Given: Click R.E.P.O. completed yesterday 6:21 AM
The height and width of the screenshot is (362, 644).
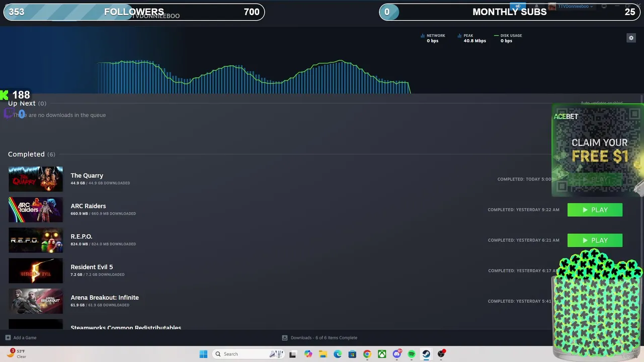Looking at the screenshot, I should tap(523, 240).
